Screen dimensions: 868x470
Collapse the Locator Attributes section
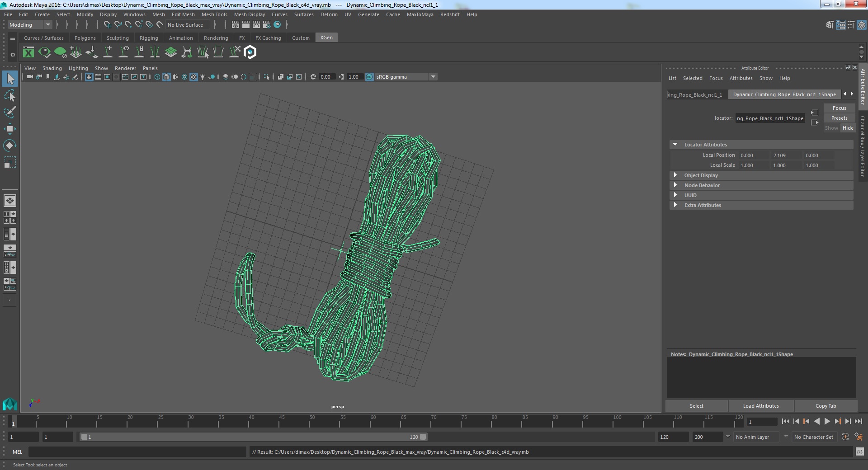click(x=675, y=145)
